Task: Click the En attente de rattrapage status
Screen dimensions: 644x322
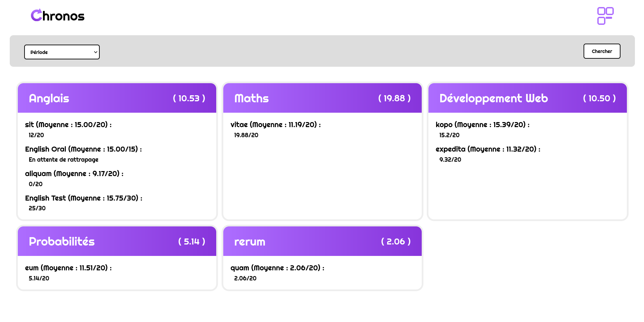Action: (x=63, y=160)
